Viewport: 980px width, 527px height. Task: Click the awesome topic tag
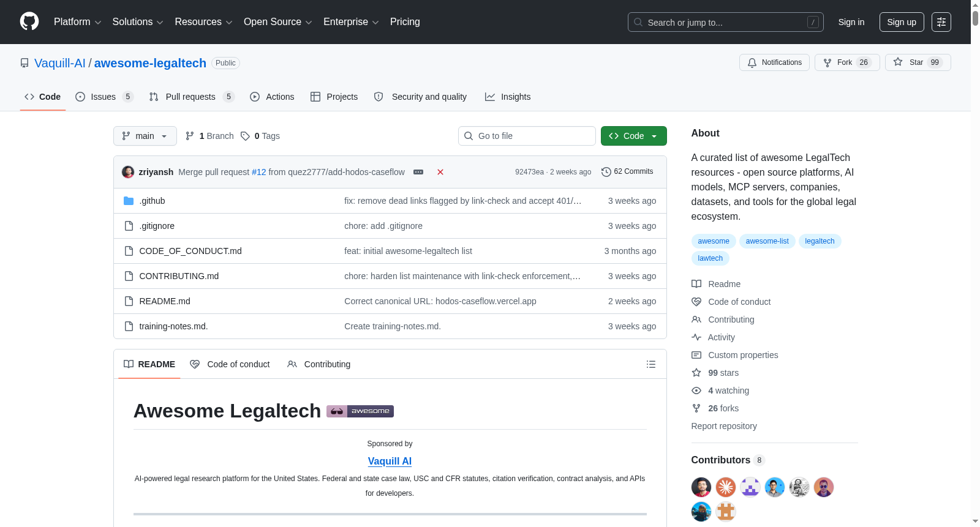tap(714, 241)
